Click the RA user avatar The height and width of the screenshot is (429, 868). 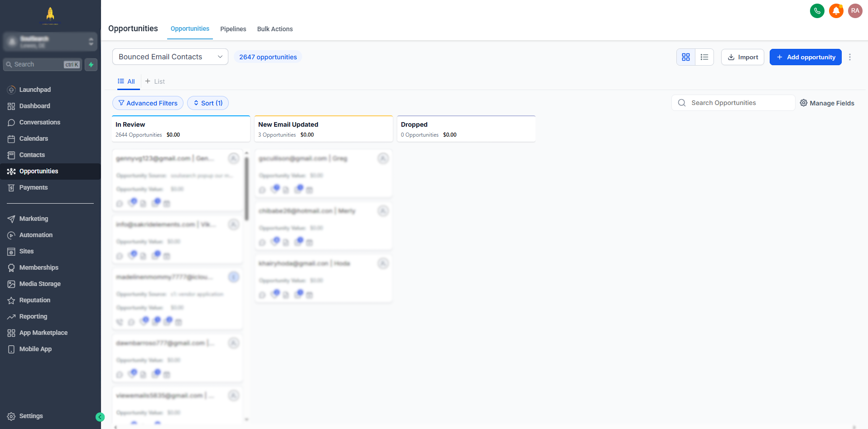[x=855, y=11]
